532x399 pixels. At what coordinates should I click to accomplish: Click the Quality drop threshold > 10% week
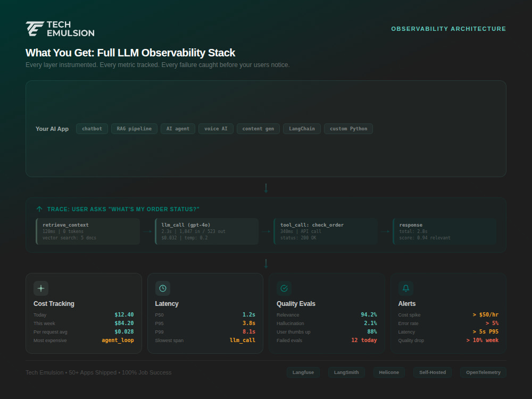(x=482, y=340)
